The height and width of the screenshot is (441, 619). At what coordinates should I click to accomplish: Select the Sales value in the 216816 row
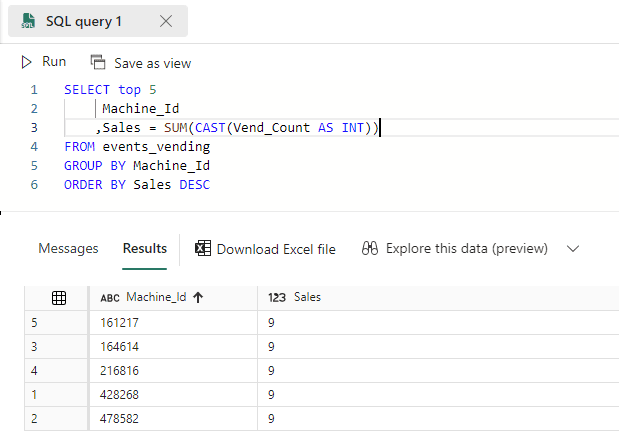pyautogui.click(x=271, y=371)
